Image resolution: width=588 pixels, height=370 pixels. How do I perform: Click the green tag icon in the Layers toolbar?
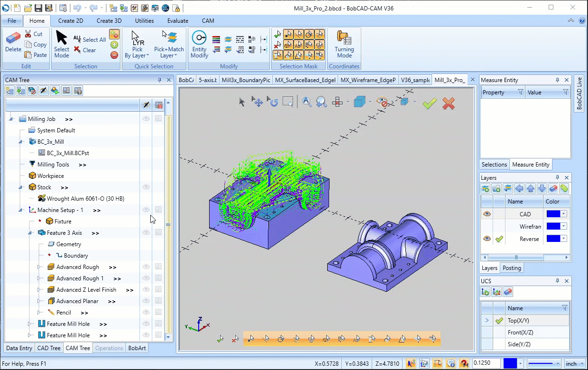564,188
